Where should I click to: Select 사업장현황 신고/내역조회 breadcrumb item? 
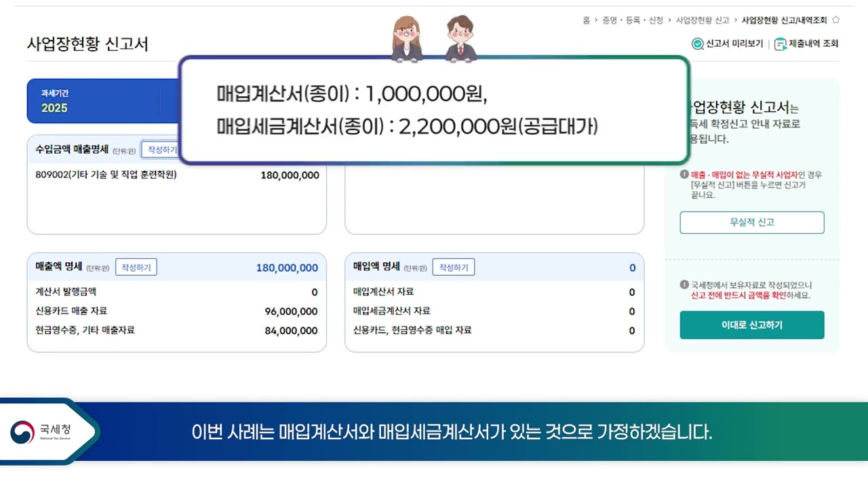coord(785,20)
